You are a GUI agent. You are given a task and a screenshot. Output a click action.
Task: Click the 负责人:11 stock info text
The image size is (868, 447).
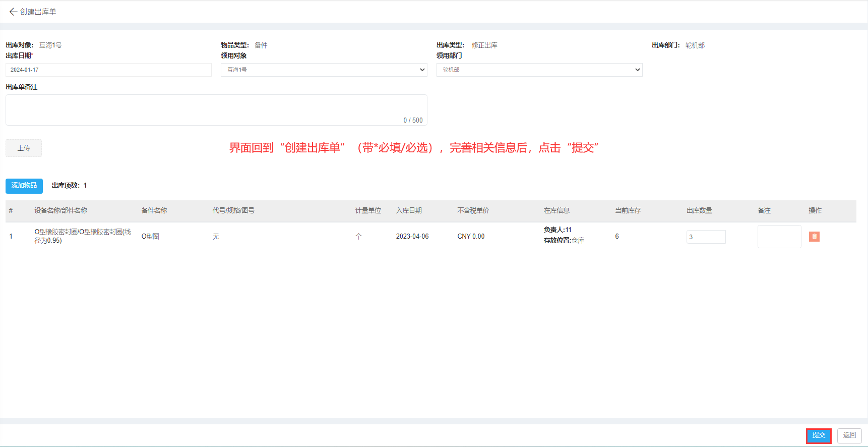click(x=557, y=230)
